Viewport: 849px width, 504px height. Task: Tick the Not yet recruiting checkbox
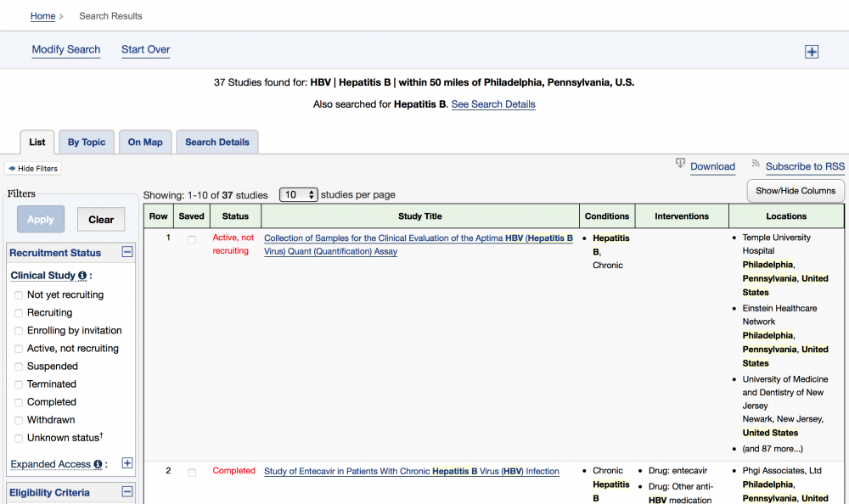[x=19, y=295]
